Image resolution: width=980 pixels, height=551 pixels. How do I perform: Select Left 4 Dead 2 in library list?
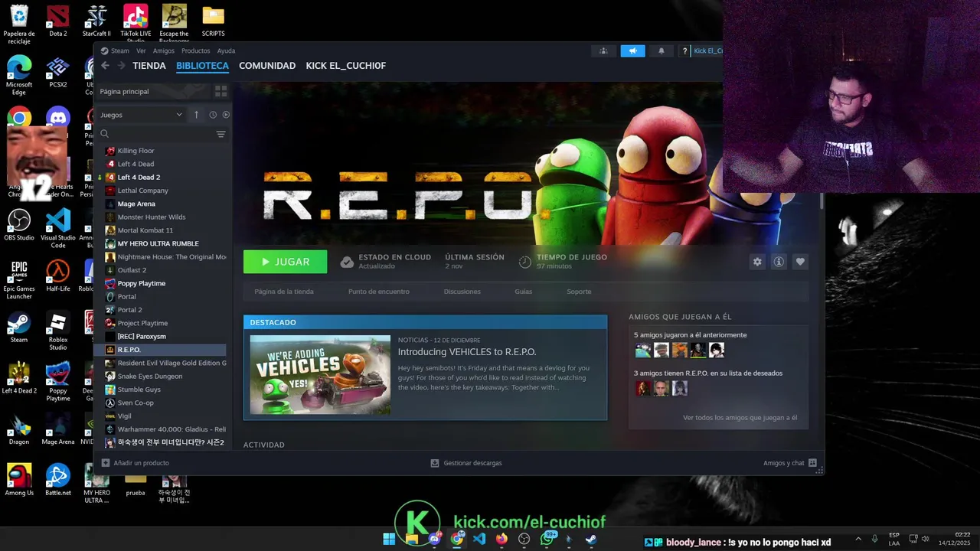pyautogui.click(x=139, y=178)
